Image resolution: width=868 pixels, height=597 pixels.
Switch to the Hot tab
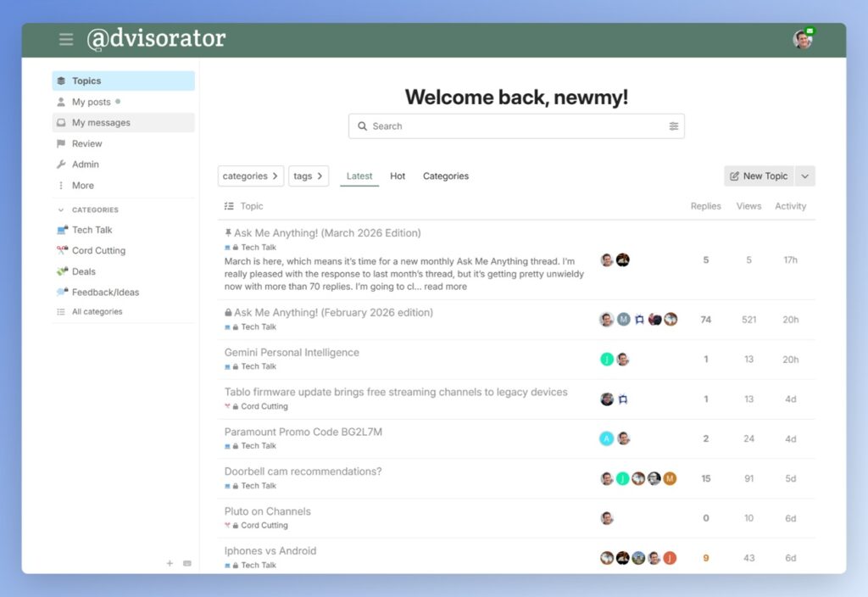(398, 176)
